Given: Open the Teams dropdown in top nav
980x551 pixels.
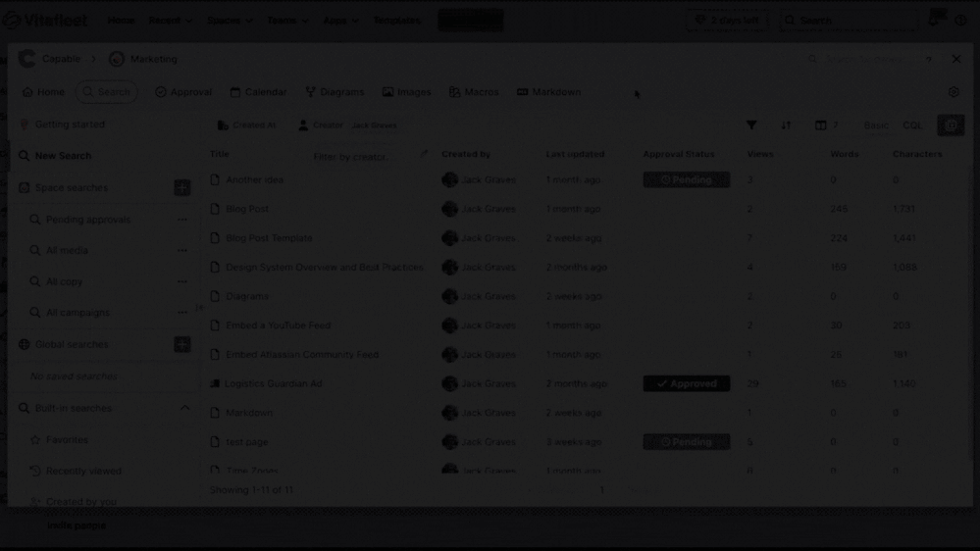Looking at the screenshot, I should [287, 20].
